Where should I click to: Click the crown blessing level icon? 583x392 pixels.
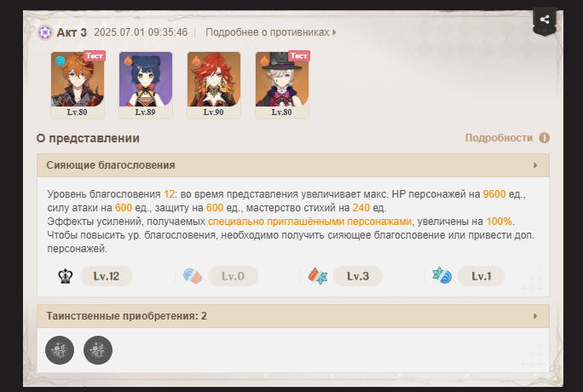pos(66,276)
